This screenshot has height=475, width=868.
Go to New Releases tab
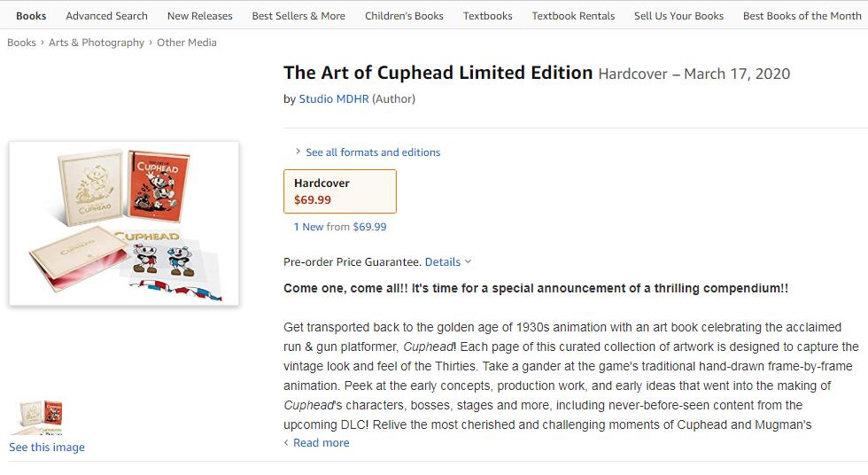199,16
